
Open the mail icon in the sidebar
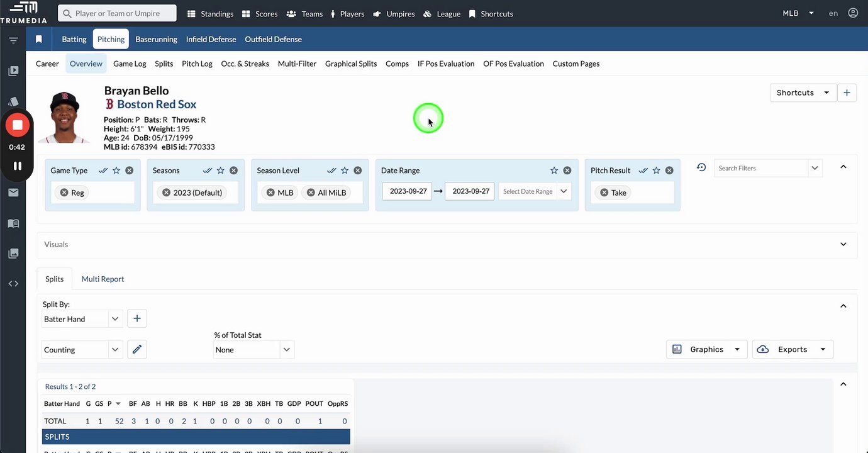[13, 193]
